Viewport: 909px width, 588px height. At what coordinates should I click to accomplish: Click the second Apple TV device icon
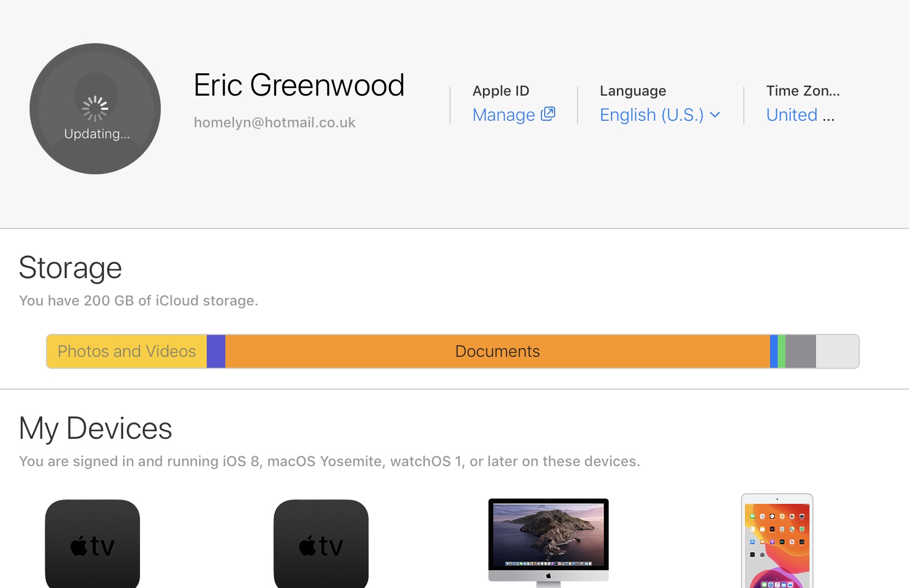[321, 544]
